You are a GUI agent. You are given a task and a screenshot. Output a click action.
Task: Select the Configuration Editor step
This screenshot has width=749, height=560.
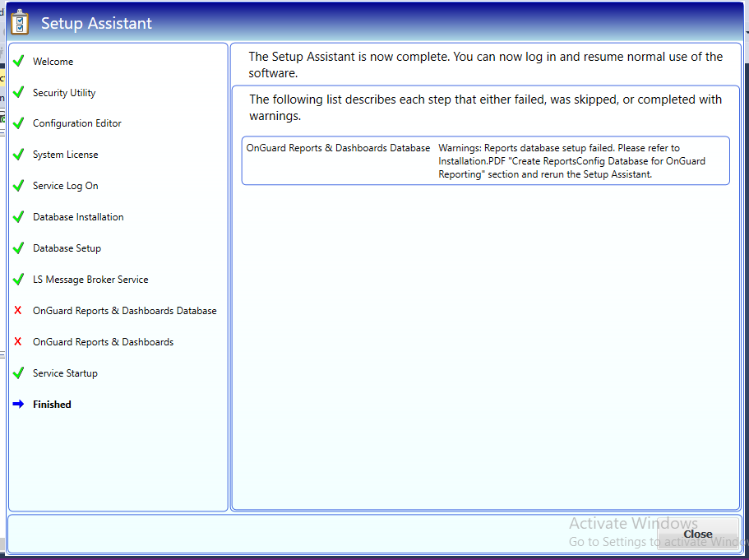(77, 123)
